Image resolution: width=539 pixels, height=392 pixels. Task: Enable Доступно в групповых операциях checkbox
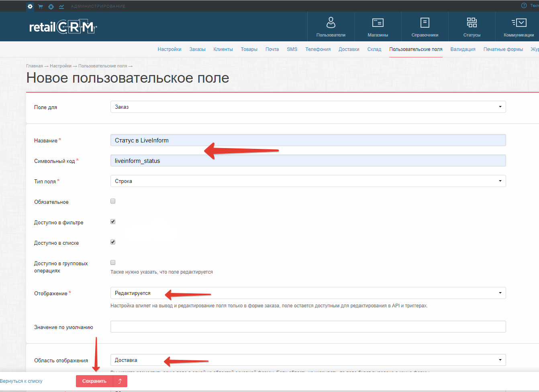pos(113,262)
